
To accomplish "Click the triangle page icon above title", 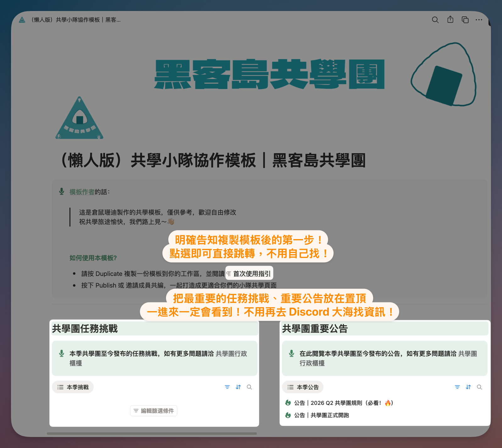I will tap(80, 118).
